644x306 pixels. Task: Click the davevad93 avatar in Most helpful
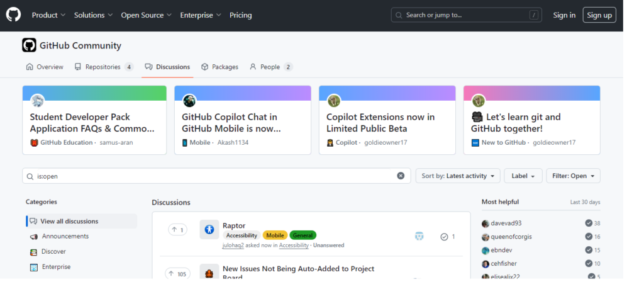(486, 224)
